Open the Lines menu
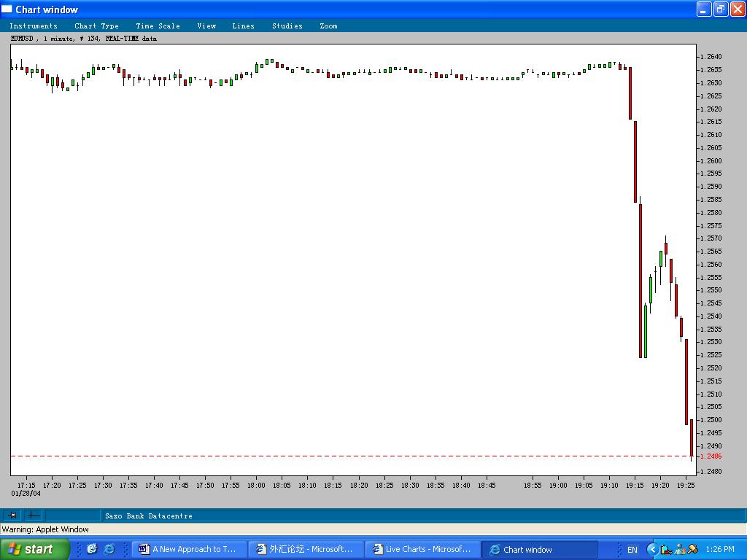This screenshot has height=560, width=747. tap(243, 26)
